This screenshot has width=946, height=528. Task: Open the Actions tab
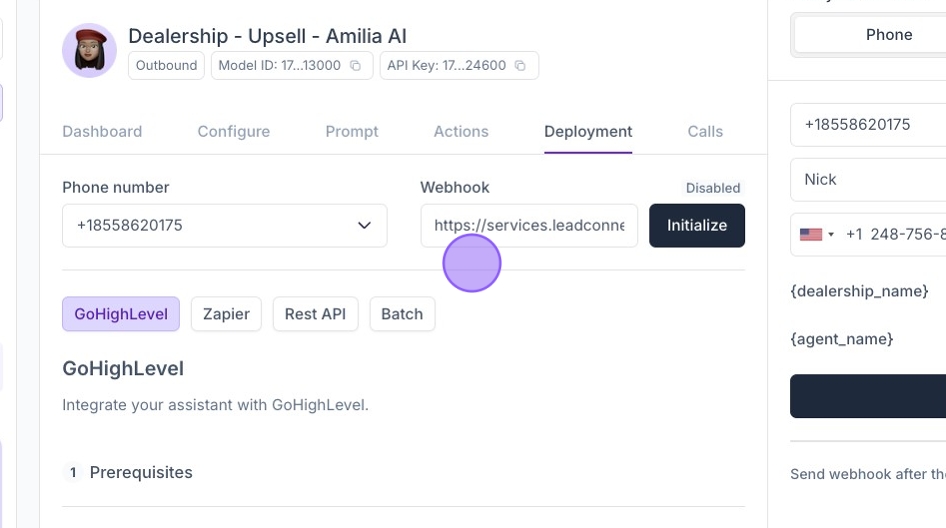click(461, 131)
